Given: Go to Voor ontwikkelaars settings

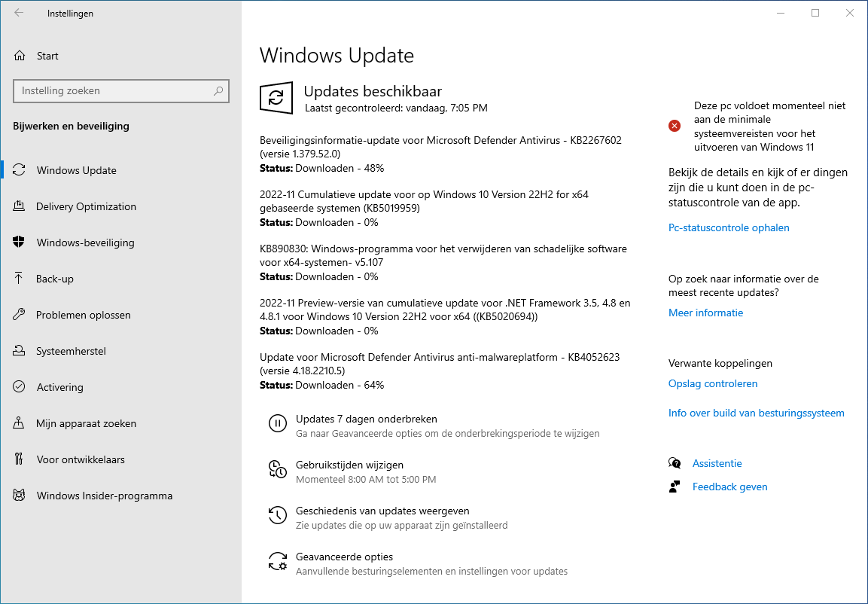Looking at the screenshot, I should pos(80,459).
